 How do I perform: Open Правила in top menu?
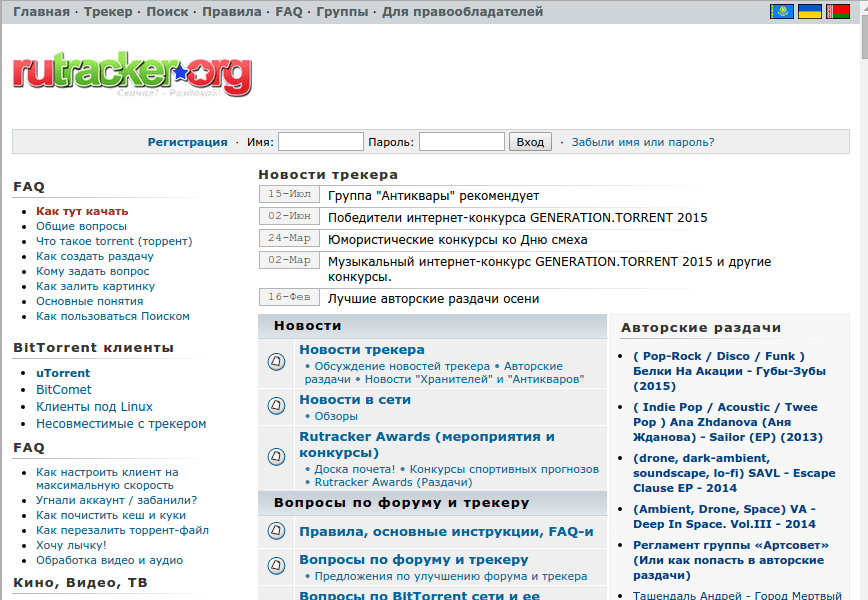coord(231,12)
